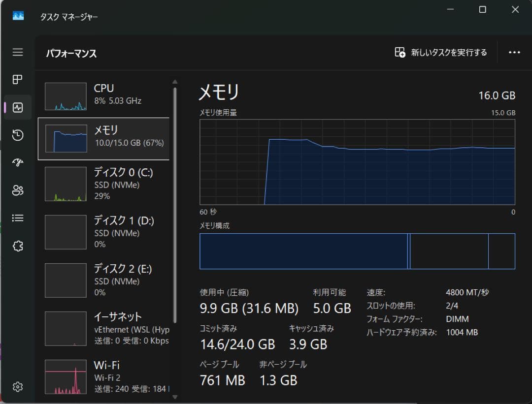Open the Services puzzle-piece icon
The image size is (532, 404).
point(18,246)
